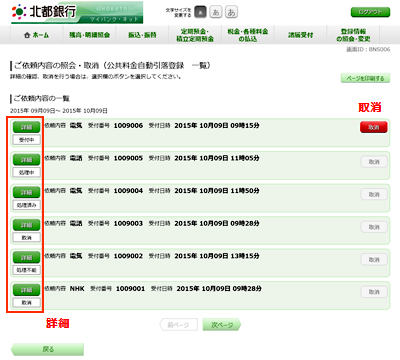400x360 pixels.
Task: Click the ページを印刷する print button
Action: tap(365, 78)
